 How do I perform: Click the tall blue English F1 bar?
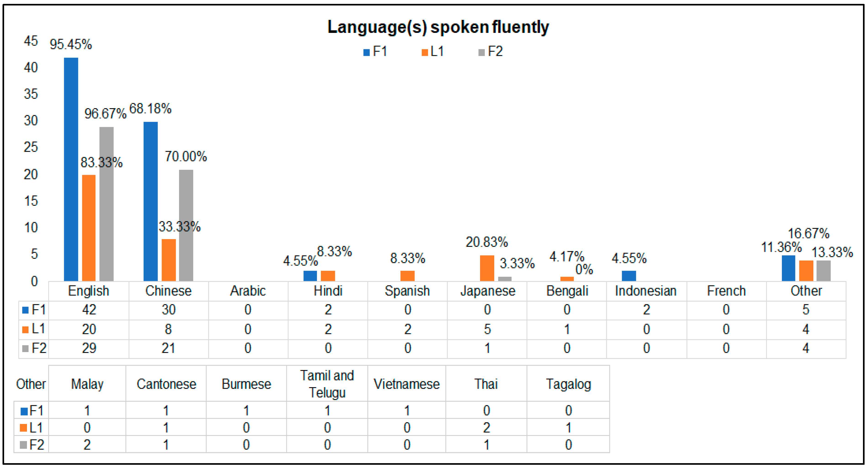coord(71,168)
